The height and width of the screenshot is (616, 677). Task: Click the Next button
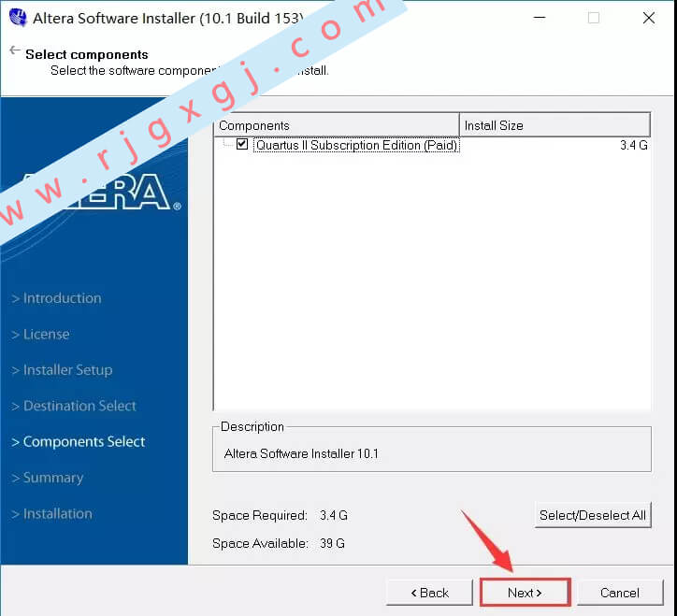click(525, 593)
